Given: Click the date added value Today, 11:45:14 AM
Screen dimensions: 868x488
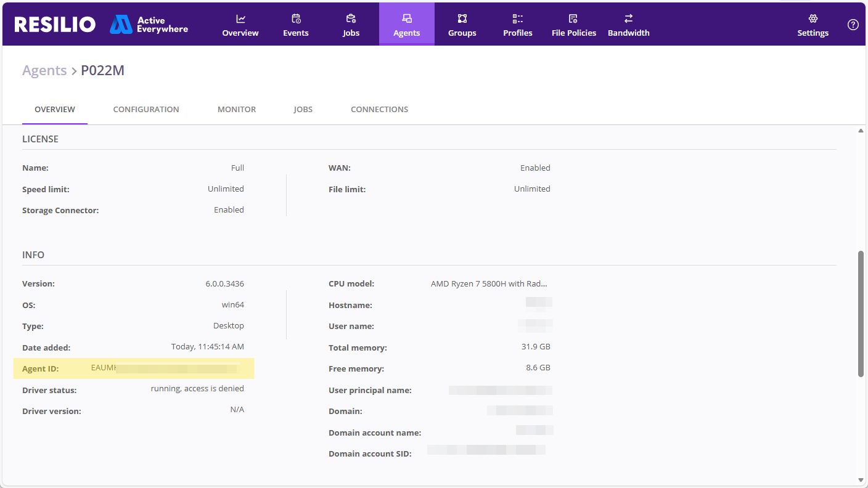Looking at the screenshot, I should (208, 347).
